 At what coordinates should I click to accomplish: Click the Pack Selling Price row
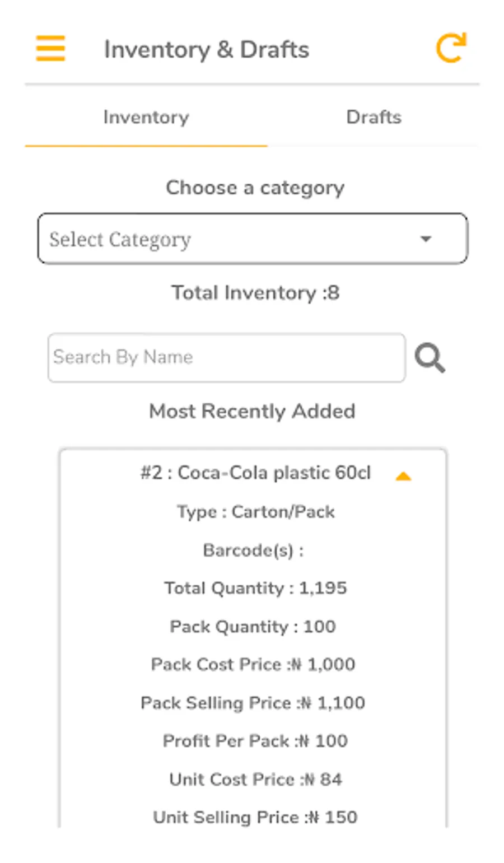[253, 703]
